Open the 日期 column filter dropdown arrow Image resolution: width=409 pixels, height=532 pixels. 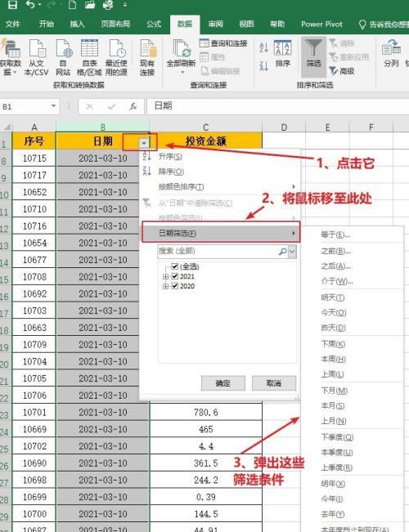(144, 143)
